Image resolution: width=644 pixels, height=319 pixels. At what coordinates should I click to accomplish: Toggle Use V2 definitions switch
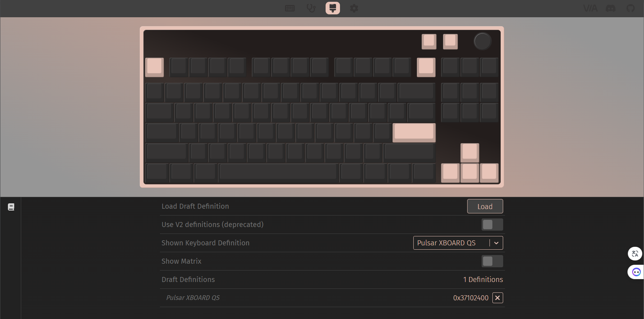point(492,225)
